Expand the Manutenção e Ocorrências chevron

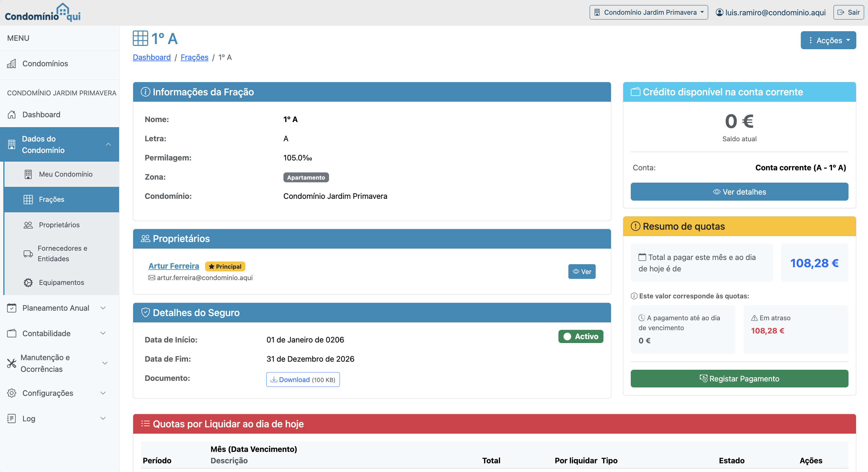click(x=105, y=363)
